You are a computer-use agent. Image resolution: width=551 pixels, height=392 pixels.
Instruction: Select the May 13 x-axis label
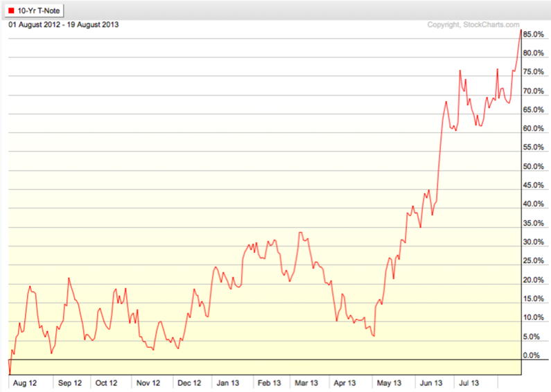389,382
